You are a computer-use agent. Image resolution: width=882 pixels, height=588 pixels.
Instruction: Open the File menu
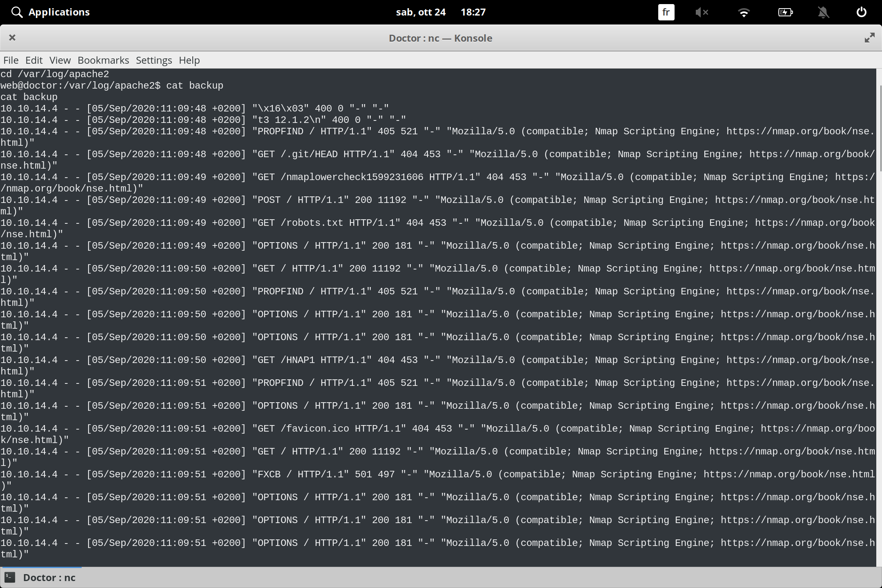point(11,60)
